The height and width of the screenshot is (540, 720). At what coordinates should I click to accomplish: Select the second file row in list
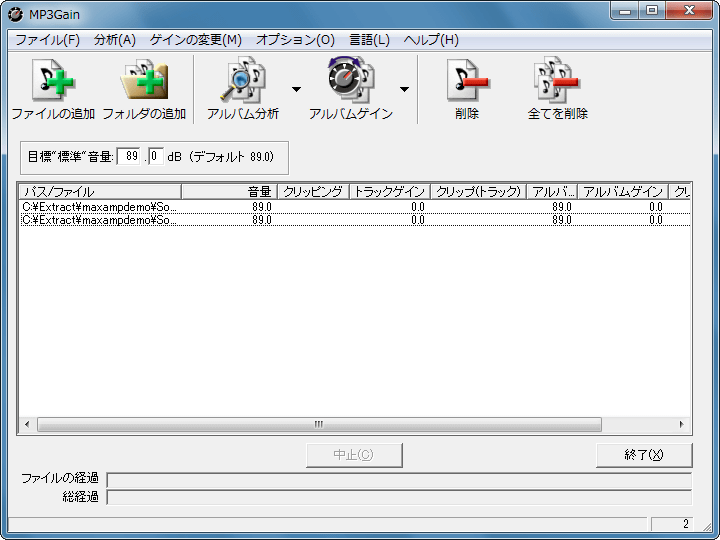point(355,220)
